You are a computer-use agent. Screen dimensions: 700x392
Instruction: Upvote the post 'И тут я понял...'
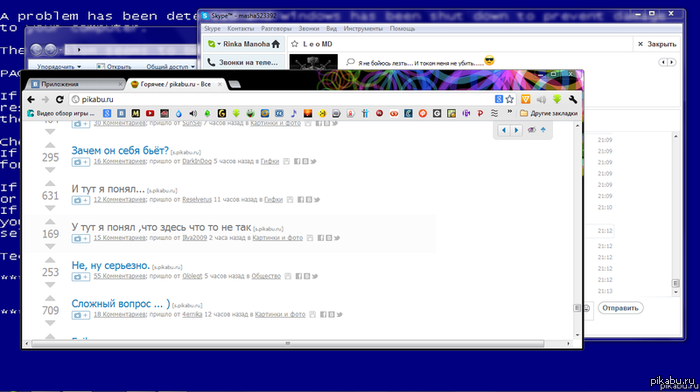50,183
